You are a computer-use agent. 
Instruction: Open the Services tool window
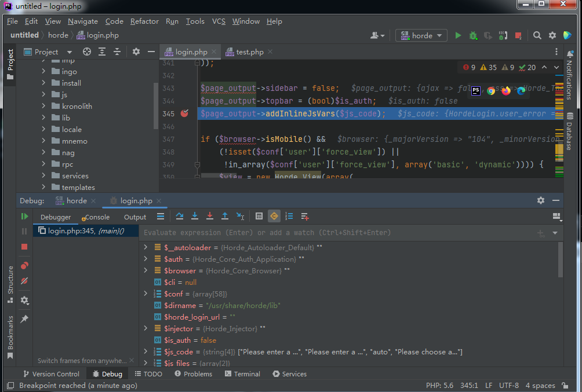[289, 374]
